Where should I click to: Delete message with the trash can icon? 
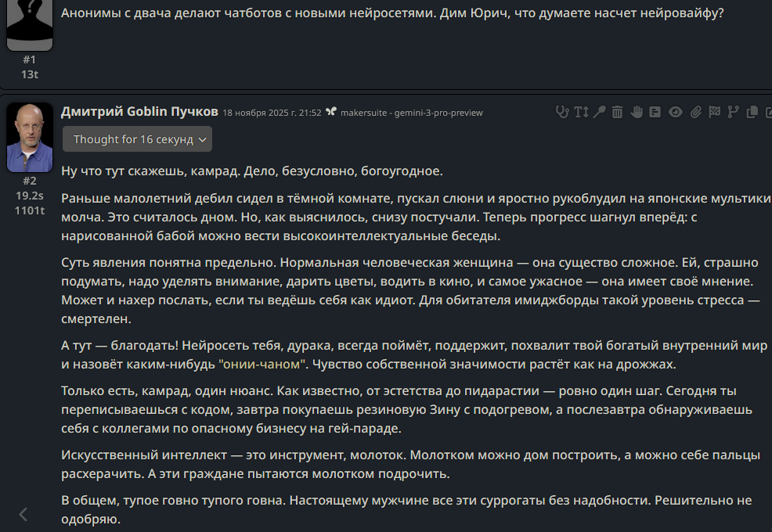click(x=618, y=112)
